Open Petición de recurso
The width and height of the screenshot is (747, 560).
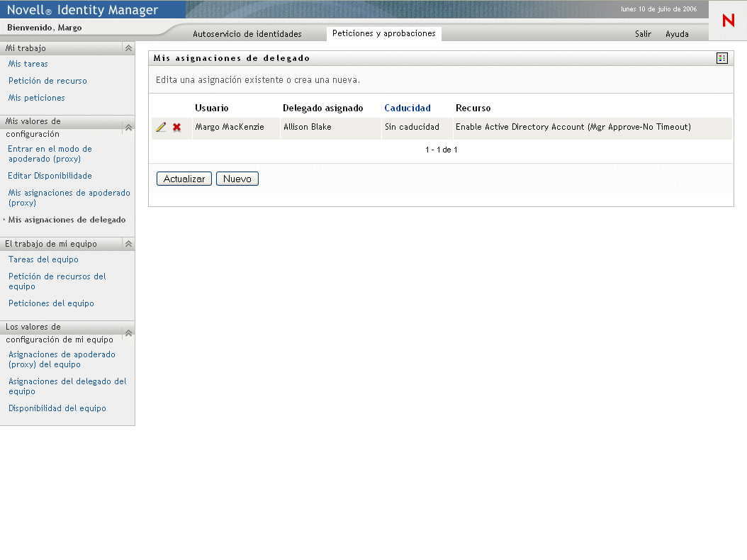pos(47,81)
